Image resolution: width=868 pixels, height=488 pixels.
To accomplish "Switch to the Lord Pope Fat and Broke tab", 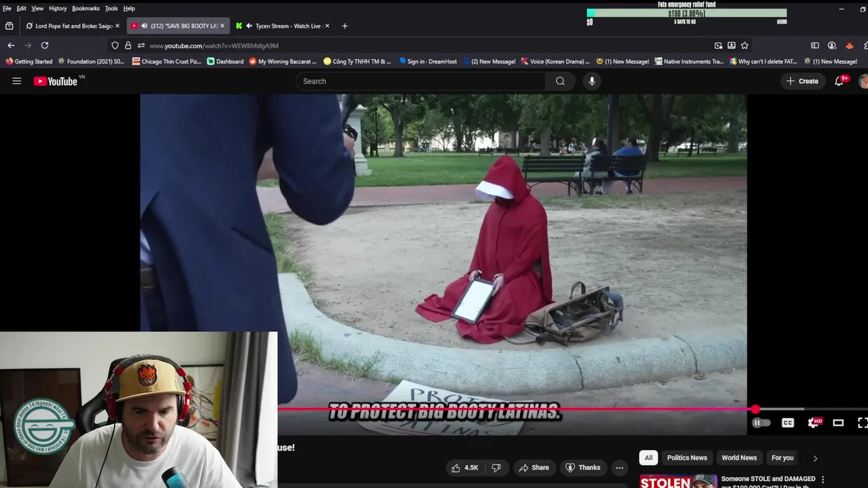I will click(x=73, y=26).
